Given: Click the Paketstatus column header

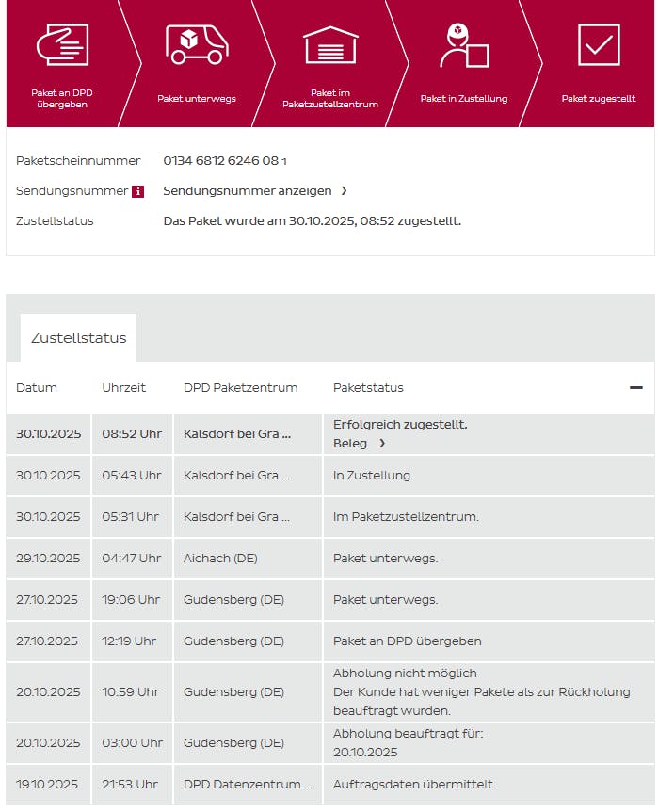Looking at the screenshot, I should [368, 388].
